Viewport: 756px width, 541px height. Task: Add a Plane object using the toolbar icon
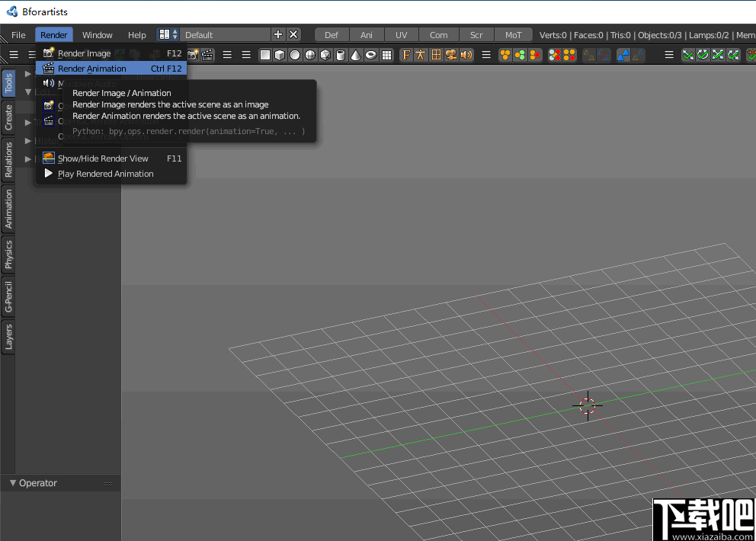(x=264, y=55)
